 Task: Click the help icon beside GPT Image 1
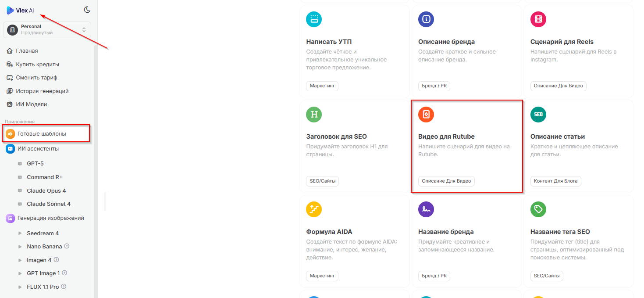[x=64, y=273]
